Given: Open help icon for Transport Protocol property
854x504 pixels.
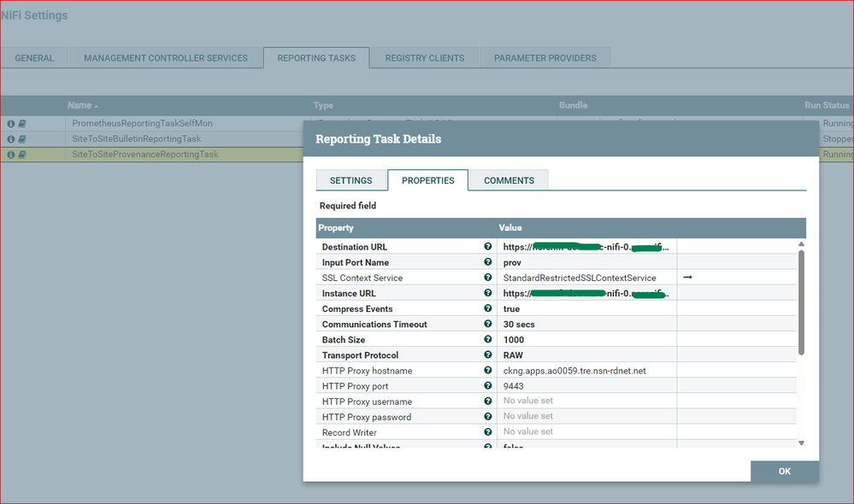Looking at the screenshot, I should (x=488, y=355).
